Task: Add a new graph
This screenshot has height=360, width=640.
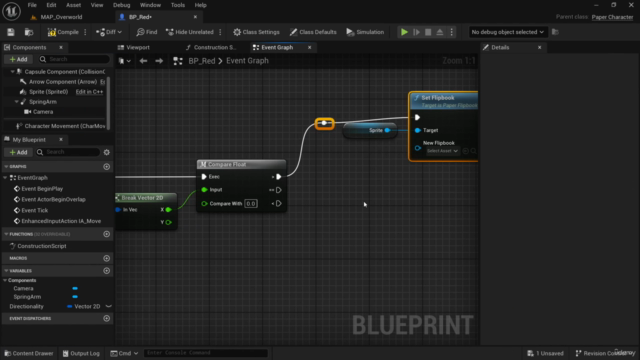Action: coord(107,167)
